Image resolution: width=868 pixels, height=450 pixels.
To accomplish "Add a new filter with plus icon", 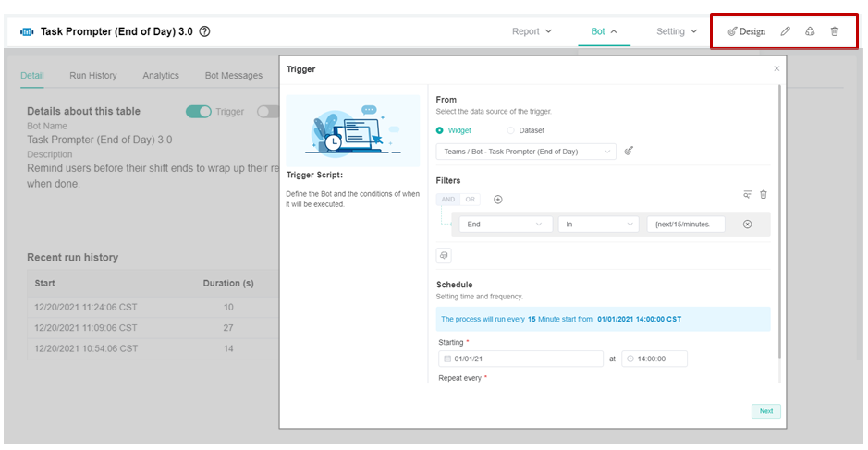I will tap(497, 200).
